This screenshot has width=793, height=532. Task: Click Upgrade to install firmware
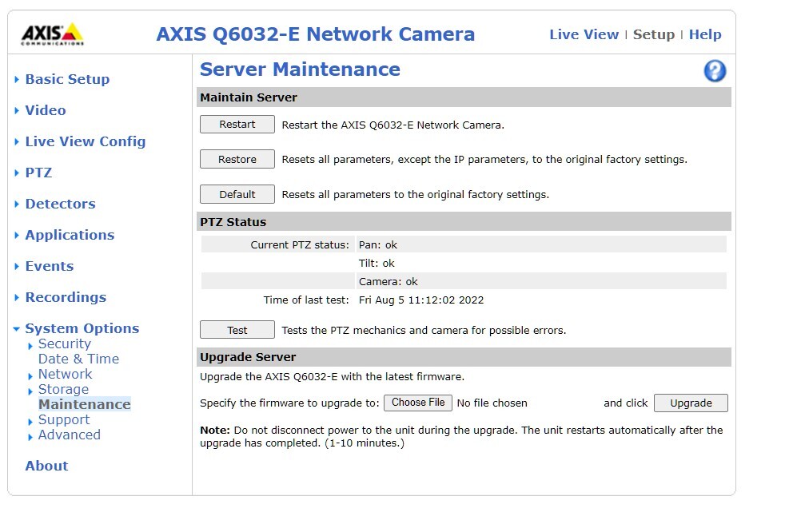point(690,403)
